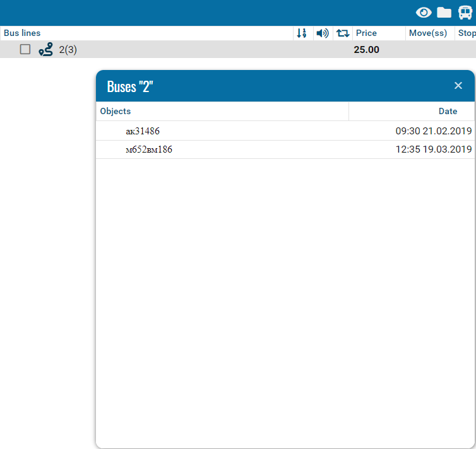Image resolution: width=476 pixels, height=449 pixels.
Task: Select bus object ак31486
Action: pyautogui.click(x=143, y=131)
